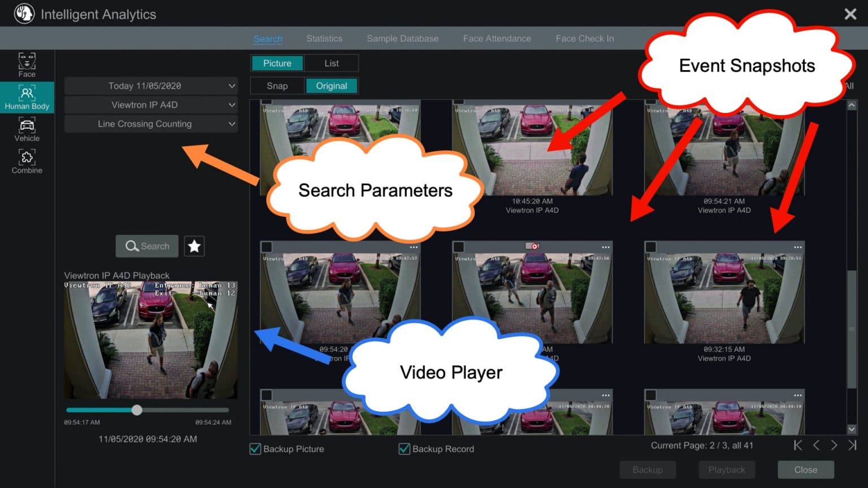This screenshot has width=868, height=488.
Task: Jump to the last results page
Action: point(852,446)
